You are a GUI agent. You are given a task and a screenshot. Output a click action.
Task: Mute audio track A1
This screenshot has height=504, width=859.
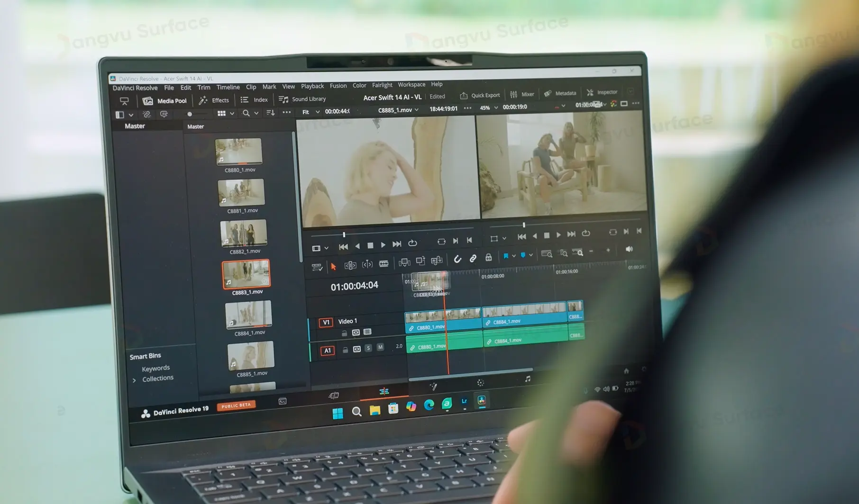380,347
